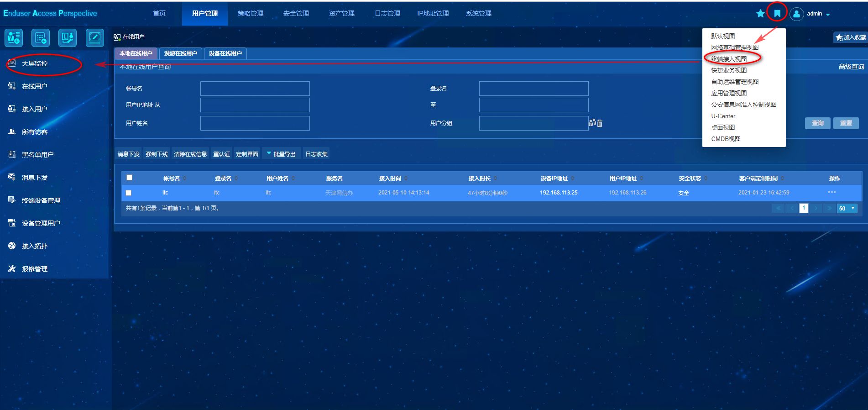Open the 批量导出 dropdown
The width and height of the screenshot is (868, 410).
(282, 154)
